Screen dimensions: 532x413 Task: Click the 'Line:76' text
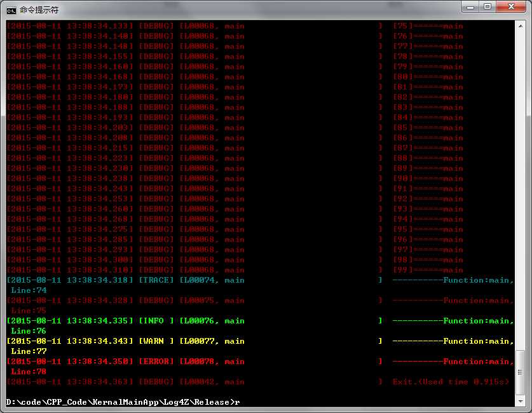29,331
